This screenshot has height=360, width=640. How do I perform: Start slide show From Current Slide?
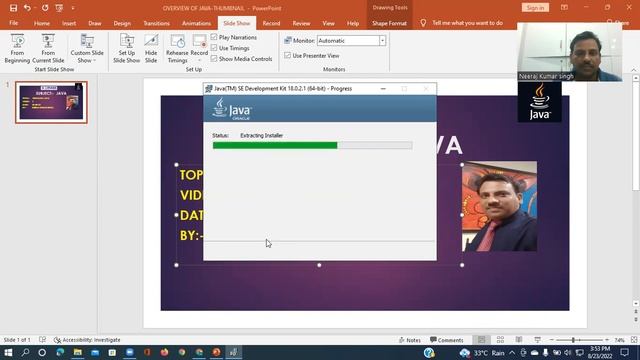(48, 48)
